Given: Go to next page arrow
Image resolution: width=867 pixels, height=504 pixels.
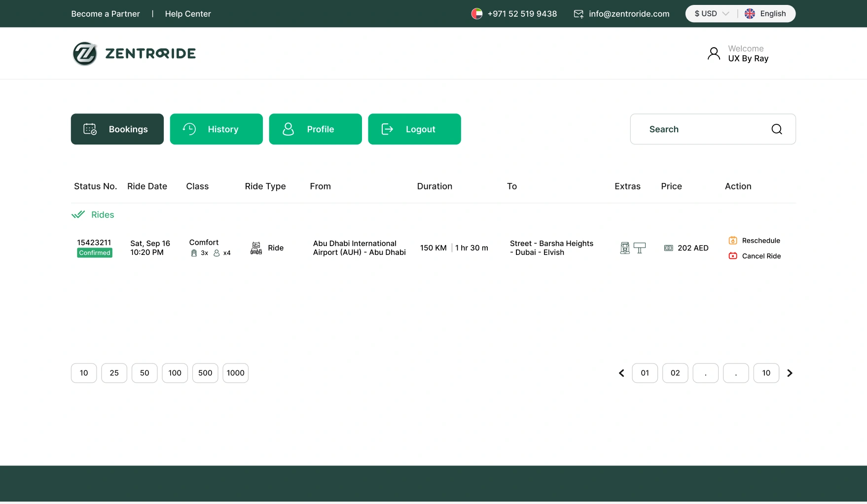Looking at the screenshot, I should (790, 373).
